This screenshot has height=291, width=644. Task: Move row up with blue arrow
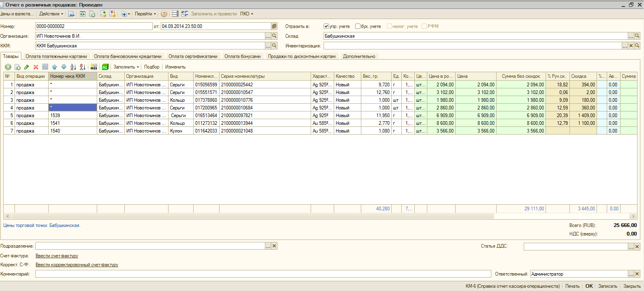54,67
